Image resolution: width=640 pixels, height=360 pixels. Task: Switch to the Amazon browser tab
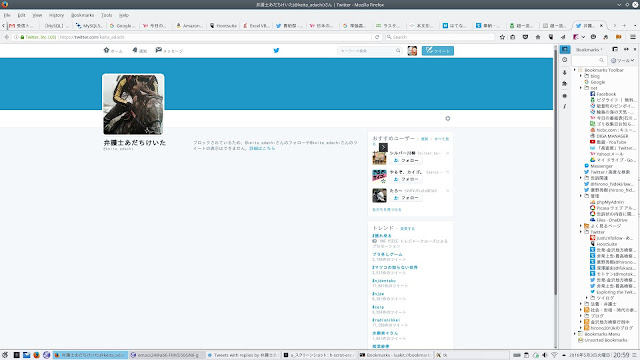click(189, 25)
